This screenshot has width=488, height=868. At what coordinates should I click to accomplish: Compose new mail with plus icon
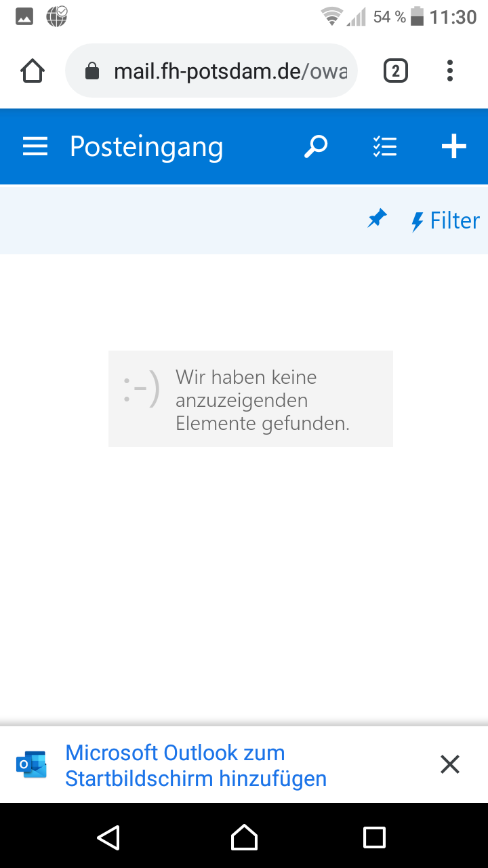pos(453,146)
